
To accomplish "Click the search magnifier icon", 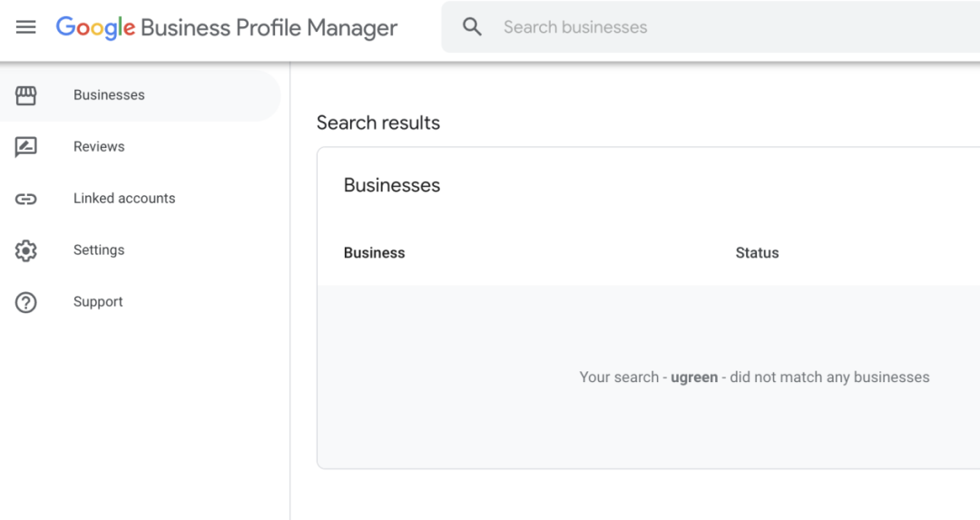I will click(x=472, y=27).
